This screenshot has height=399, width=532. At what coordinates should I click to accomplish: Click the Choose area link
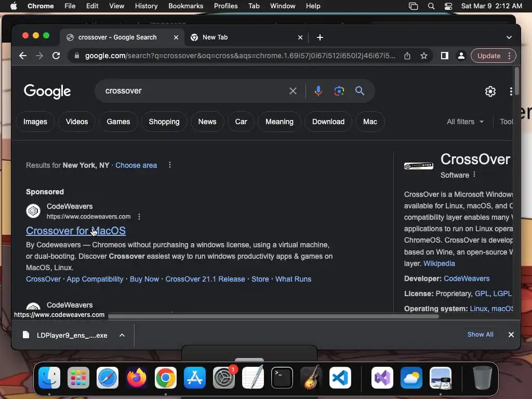point(136,165)
